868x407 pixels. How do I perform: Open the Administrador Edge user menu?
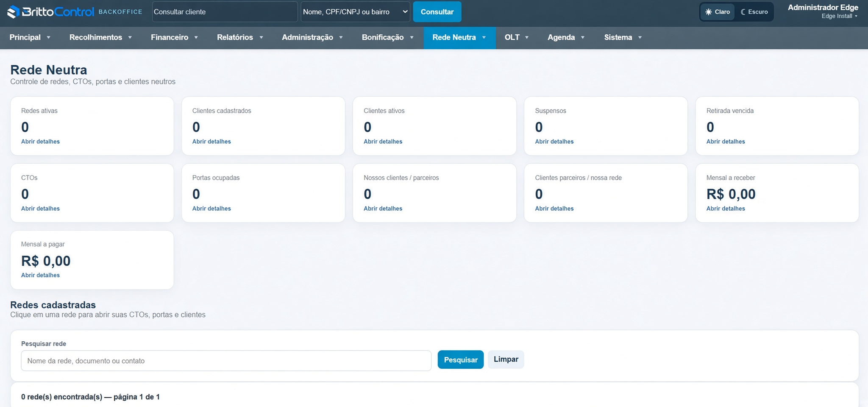pyautogui.click(x=823, y=11)
